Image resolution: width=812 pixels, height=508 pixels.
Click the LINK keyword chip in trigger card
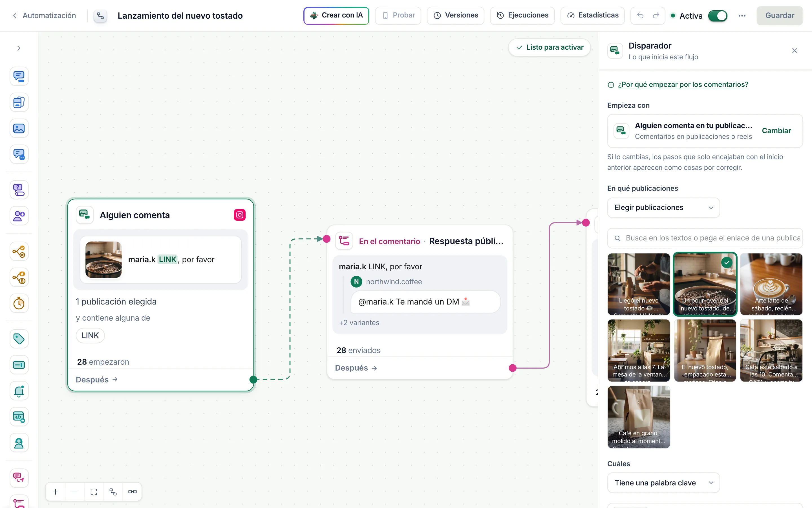coord(90,335)
